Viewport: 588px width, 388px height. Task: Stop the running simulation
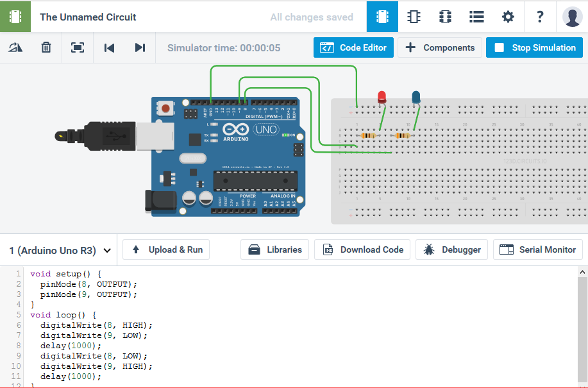click(534, 47)
